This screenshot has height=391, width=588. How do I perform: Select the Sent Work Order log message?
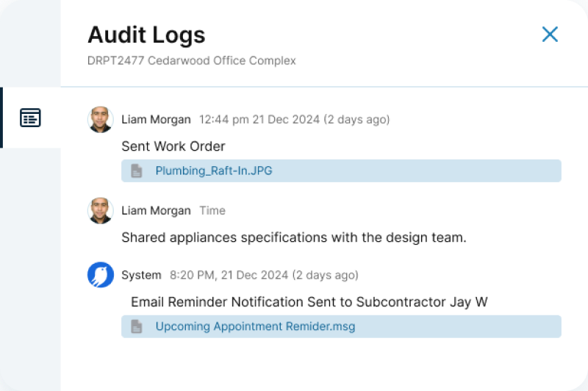173,146
